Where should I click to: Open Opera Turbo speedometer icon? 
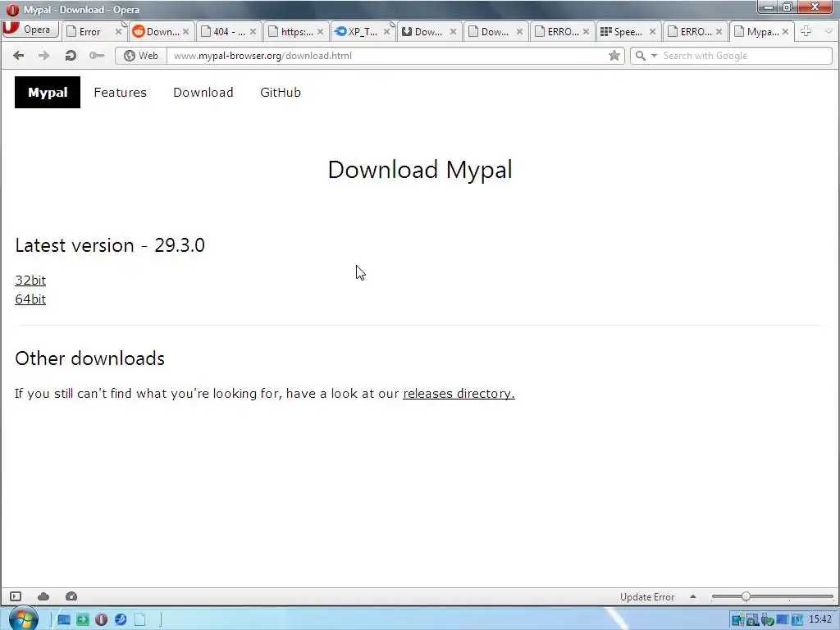pyautogui.click(x=71, y=596)
